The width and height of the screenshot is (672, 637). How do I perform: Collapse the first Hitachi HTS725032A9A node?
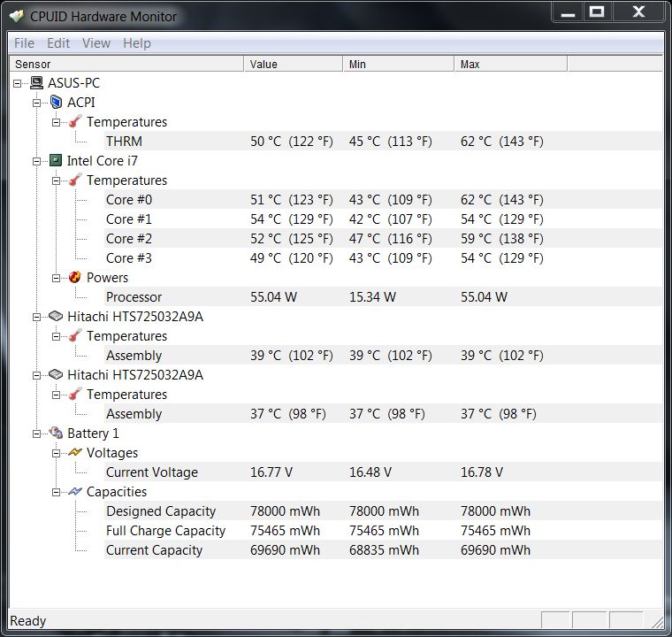(37, 317)
